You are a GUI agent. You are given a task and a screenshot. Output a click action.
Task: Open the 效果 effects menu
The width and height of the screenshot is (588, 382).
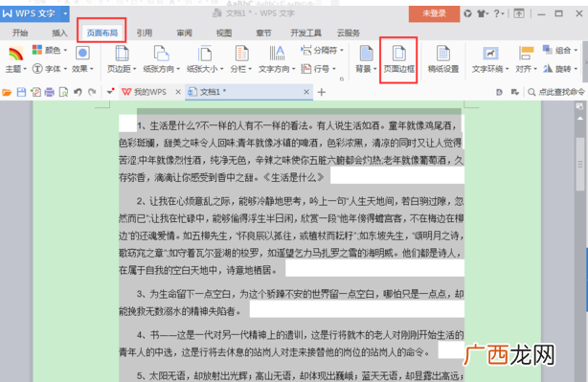click(x=82, y=59)
